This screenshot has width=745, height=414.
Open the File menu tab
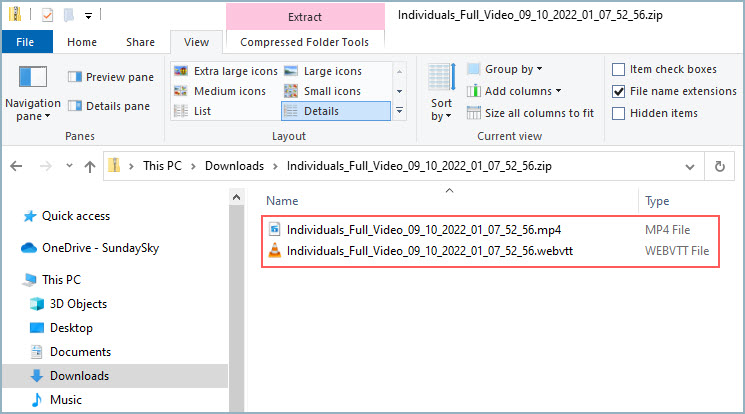tap(25, 42)
